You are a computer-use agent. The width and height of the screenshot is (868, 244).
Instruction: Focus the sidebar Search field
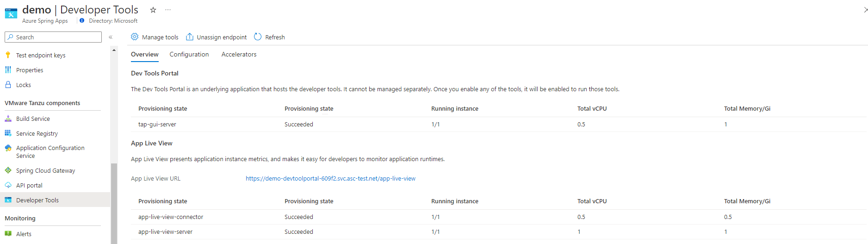(x=53, y=37)
